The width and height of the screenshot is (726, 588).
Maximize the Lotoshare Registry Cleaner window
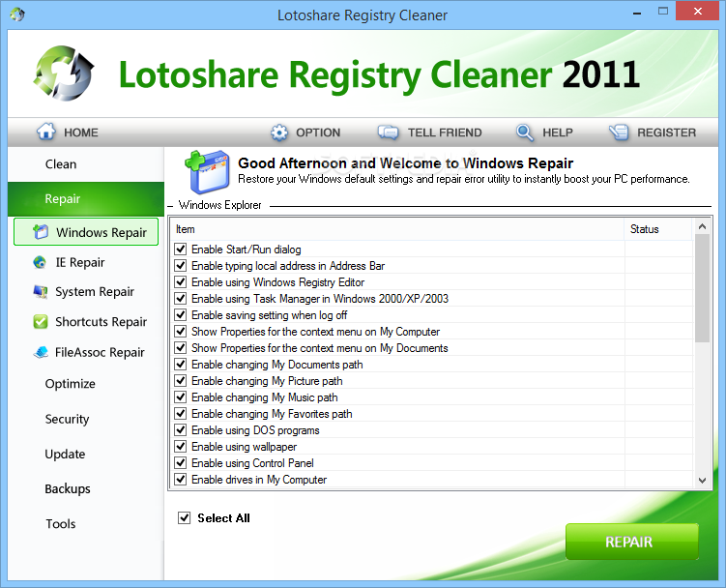coord(663,12)
